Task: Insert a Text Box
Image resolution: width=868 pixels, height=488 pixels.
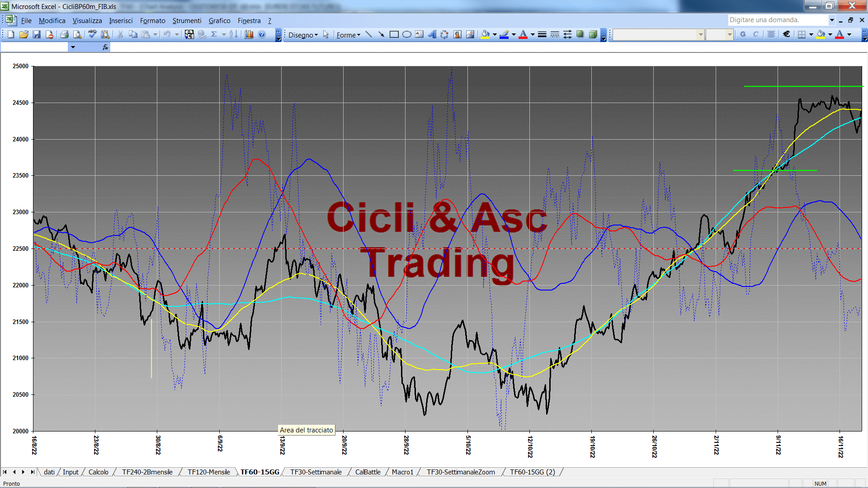Action: [x=420, y=34]
